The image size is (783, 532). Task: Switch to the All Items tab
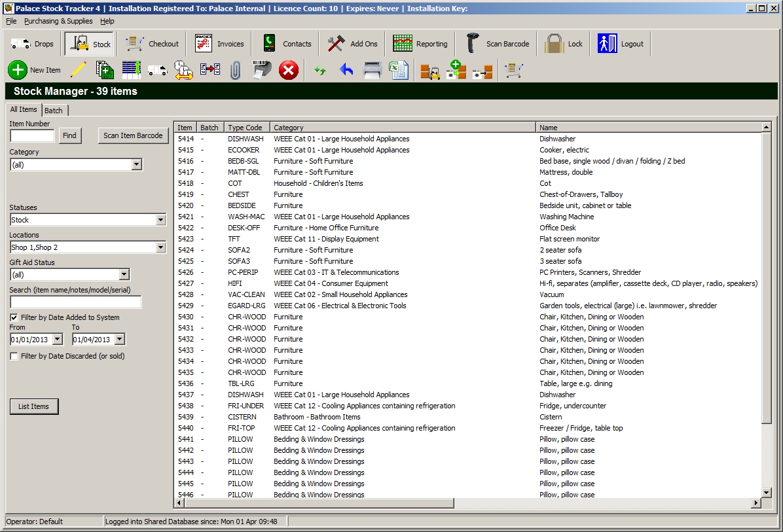24,109
